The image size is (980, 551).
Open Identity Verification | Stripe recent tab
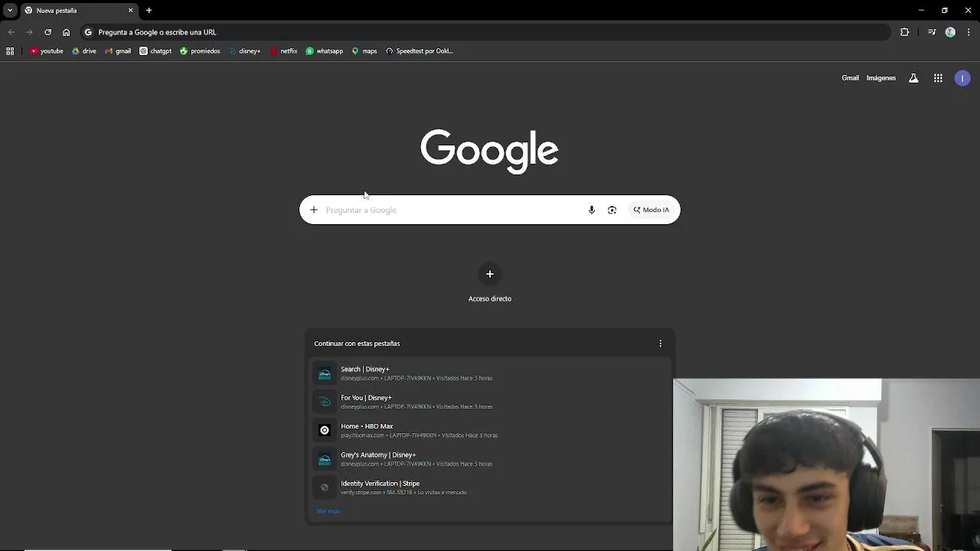(x=490, y=487)
